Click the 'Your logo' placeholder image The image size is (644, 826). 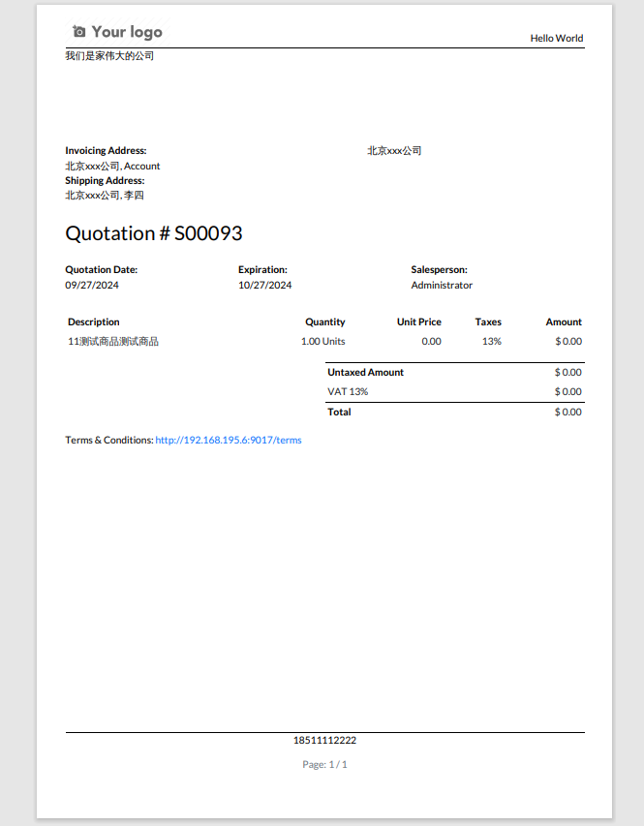[x=117, y=32]
